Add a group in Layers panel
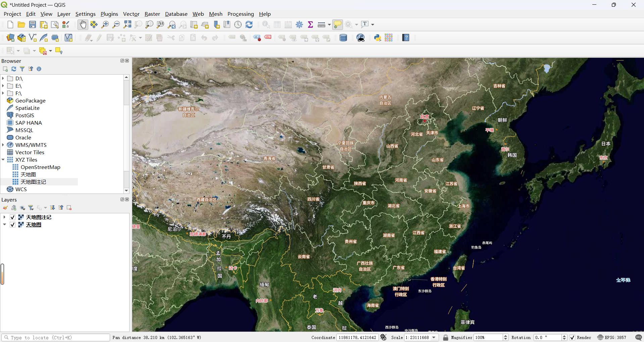644x342 pixels. (14, 208)
